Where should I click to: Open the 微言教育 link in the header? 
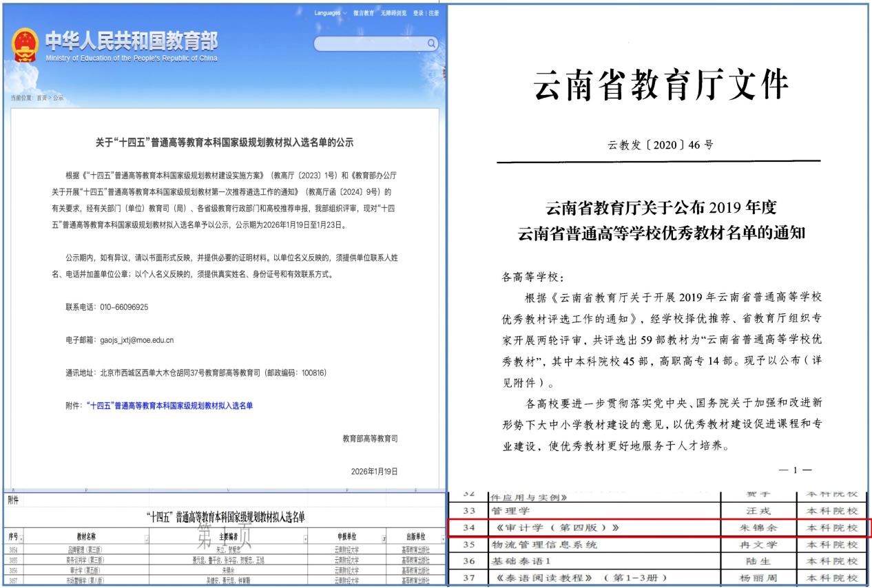tap(364, 13)
